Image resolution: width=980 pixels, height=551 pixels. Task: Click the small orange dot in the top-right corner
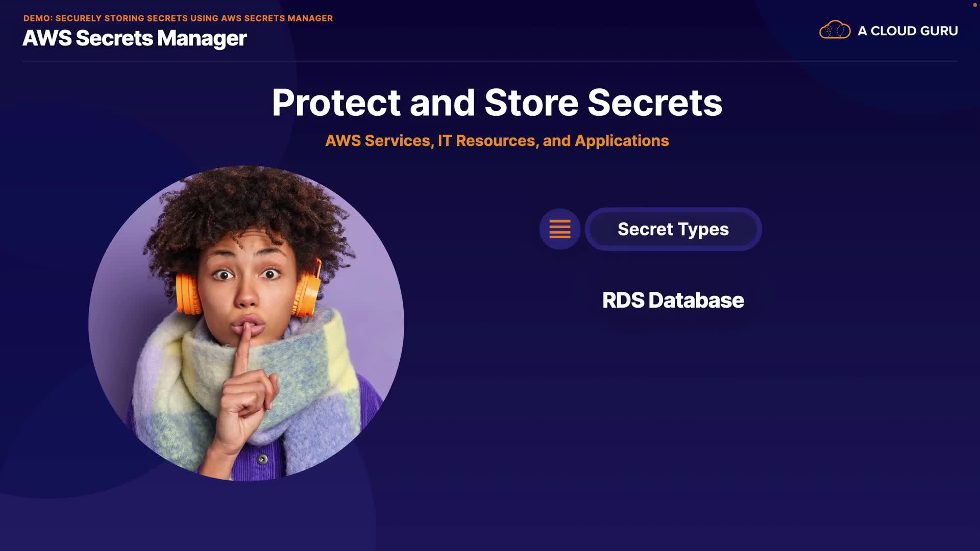click(974, 5)
